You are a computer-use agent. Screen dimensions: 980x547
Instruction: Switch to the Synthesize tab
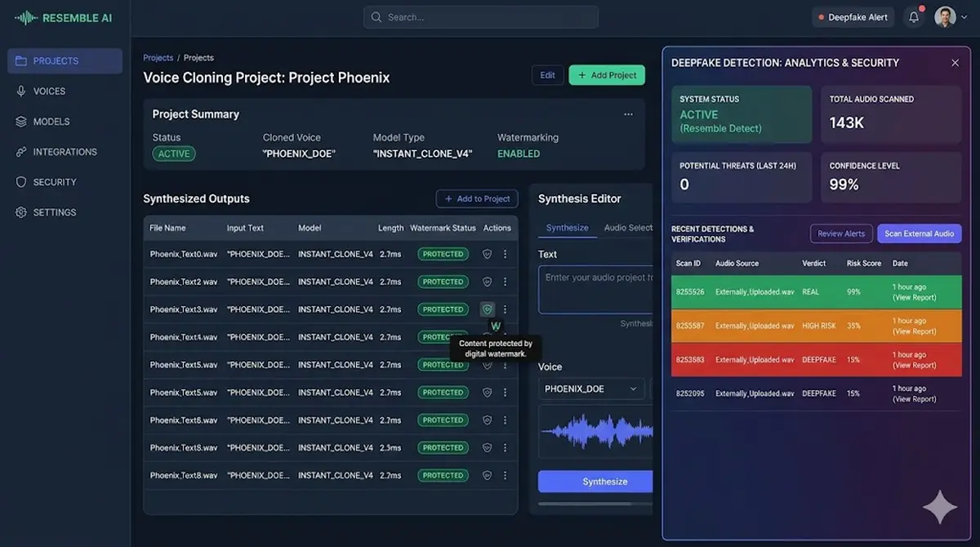tap(568, 228)
